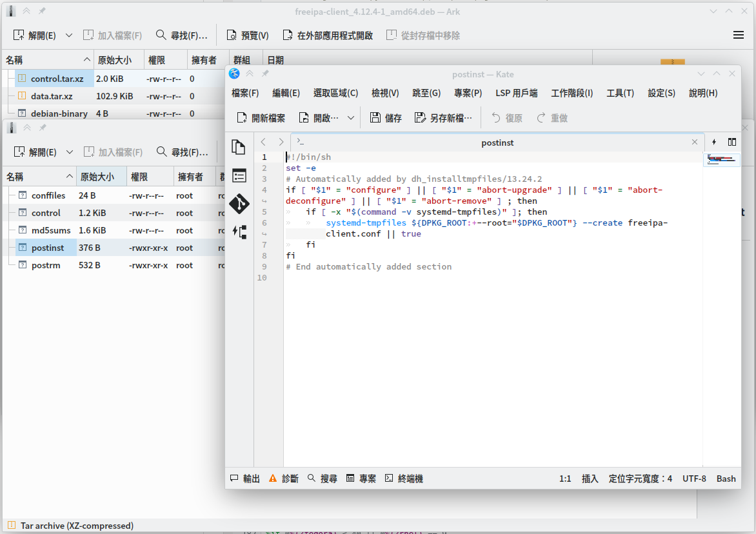This screenshot has height=534, width=756.
Task: Click the Save (儲存) toolbar button
Action: coord(386,118)
